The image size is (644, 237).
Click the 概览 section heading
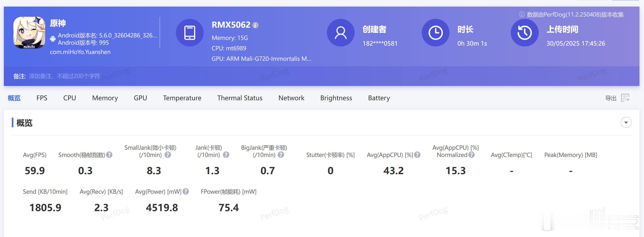click(24, 123)
